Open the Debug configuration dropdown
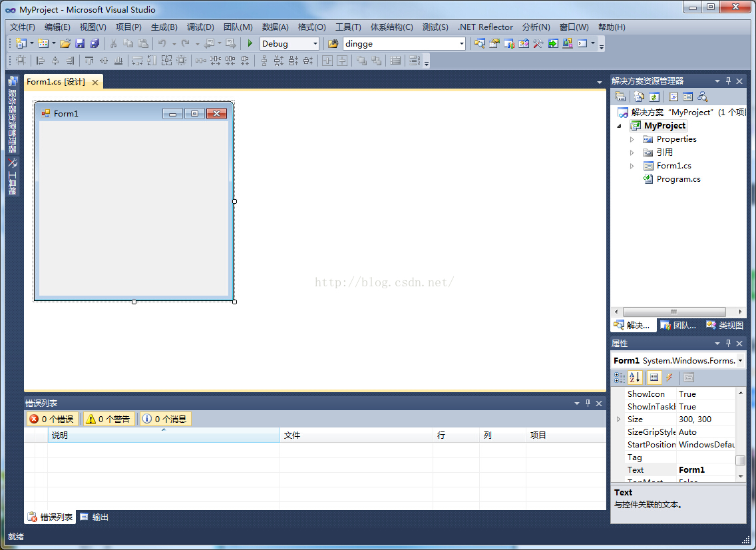Viewport: 756px width, 550px height. click(315, 43)
